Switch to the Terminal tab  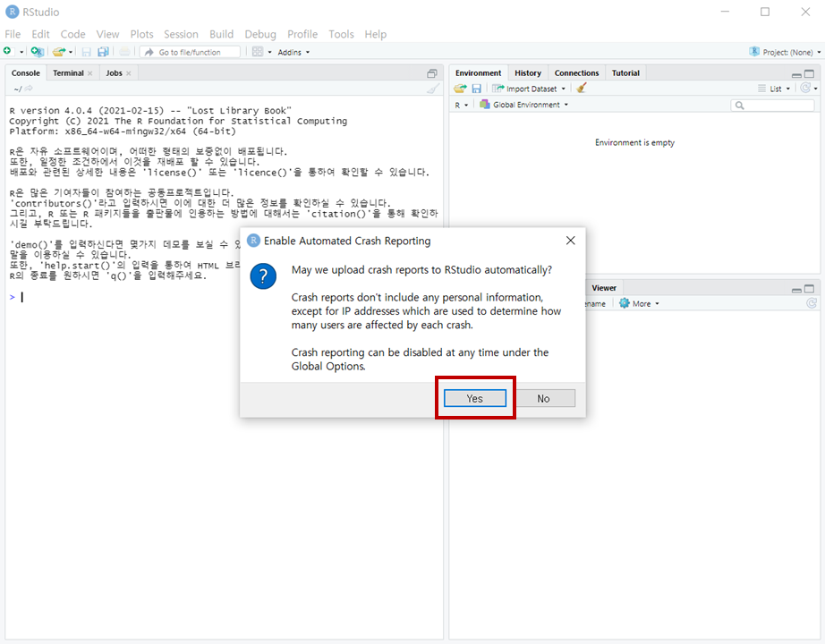pos(68,73)
